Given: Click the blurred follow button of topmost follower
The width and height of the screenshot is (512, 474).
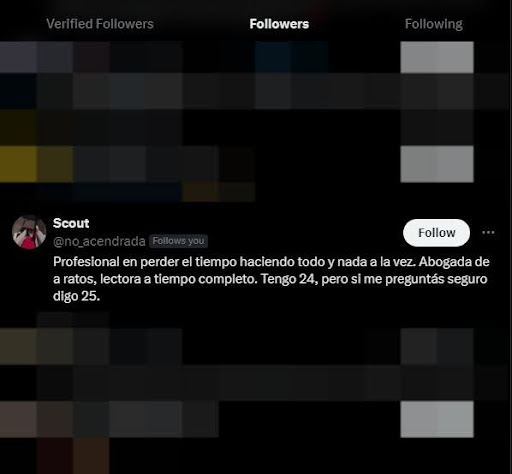Looking at the screenshot, I should pyautogui.click(x=437, y=57).
